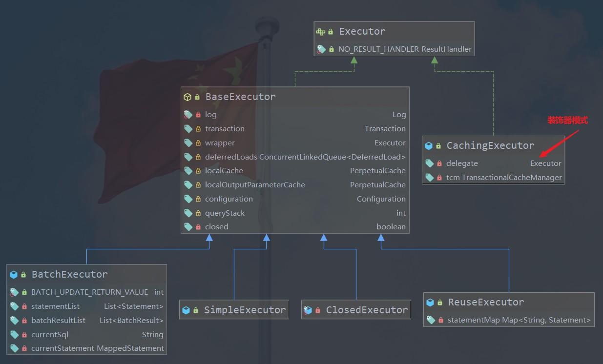Click the ReuseExecutor class icon
The image size is (603, 364).
430,303
